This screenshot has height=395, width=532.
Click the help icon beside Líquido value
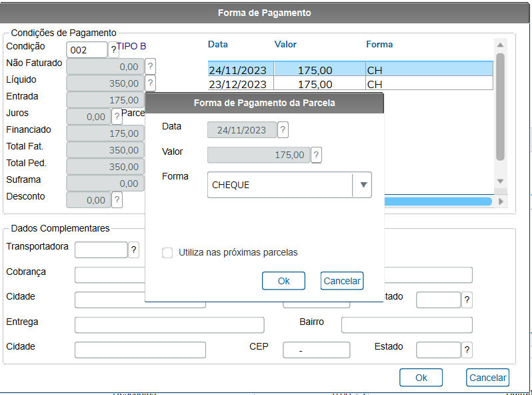(x=151, y=83)
